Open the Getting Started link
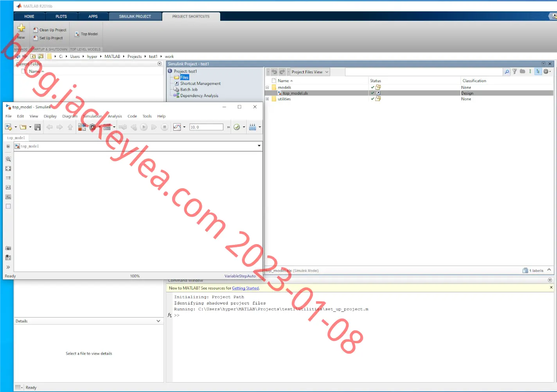This screenshot has height=392, width=557. (245, 288)
